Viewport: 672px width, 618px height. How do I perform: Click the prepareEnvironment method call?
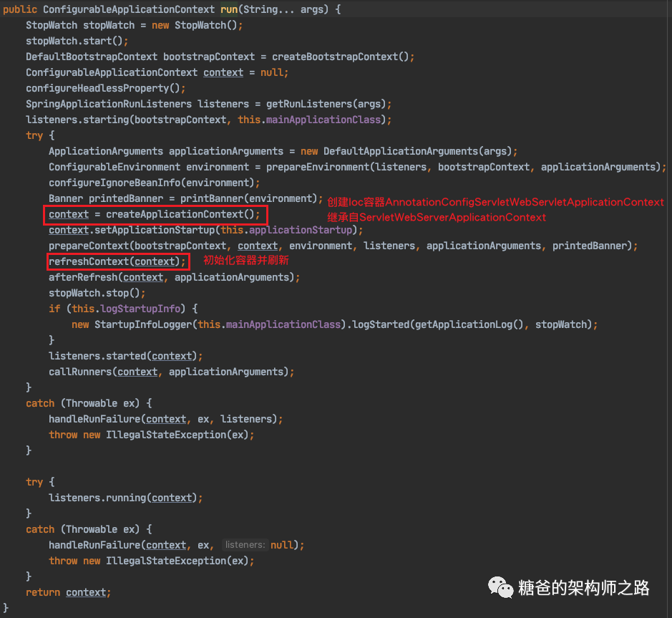point(318,167)
